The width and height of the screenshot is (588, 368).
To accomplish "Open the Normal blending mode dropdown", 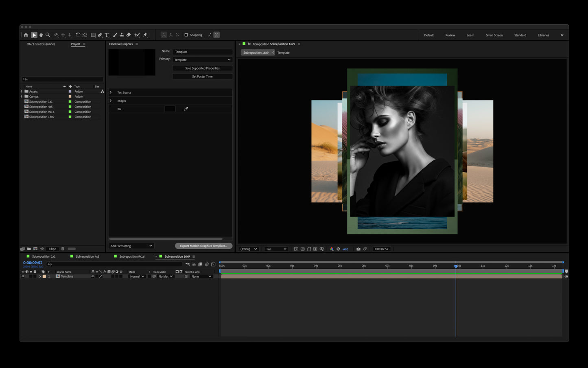I will click(137, 276).
